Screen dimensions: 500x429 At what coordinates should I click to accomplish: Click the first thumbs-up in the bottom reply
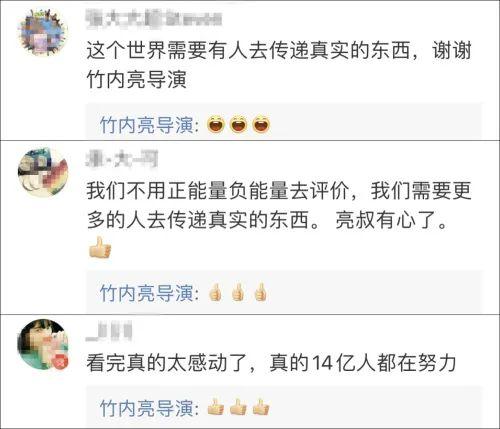[x=215, y=407]
